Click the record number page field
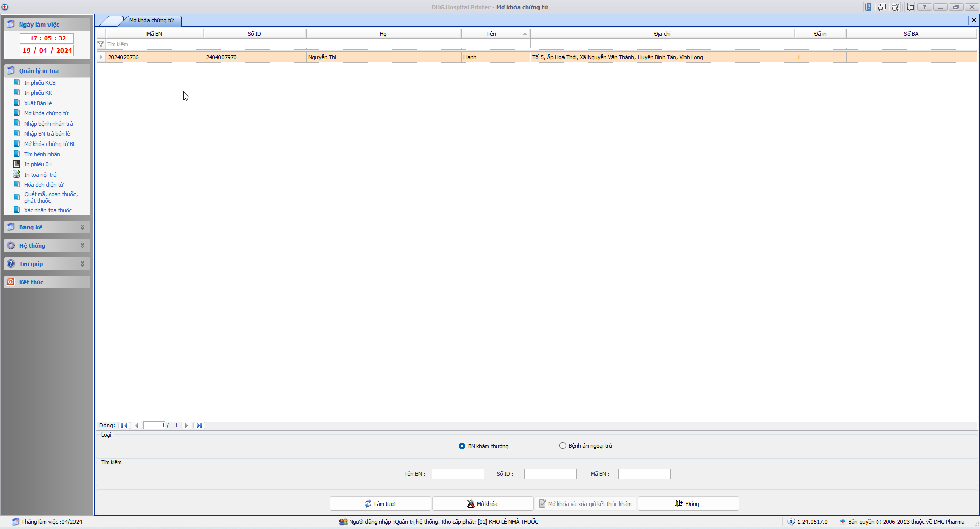The image size is (980, 529). 154,425
